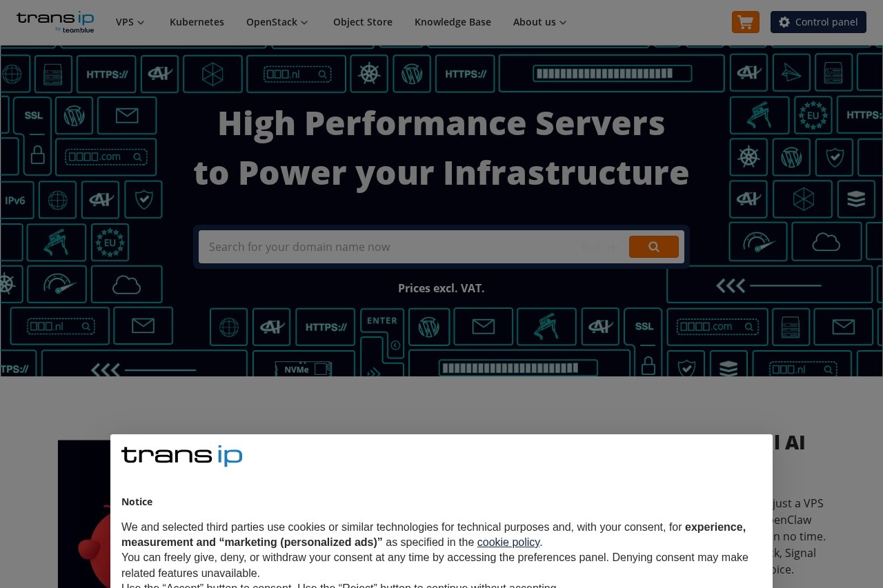This screenshot has height=588, width=883.
Task: Click the Notice heading in cookie dialog
Action: 137,502
